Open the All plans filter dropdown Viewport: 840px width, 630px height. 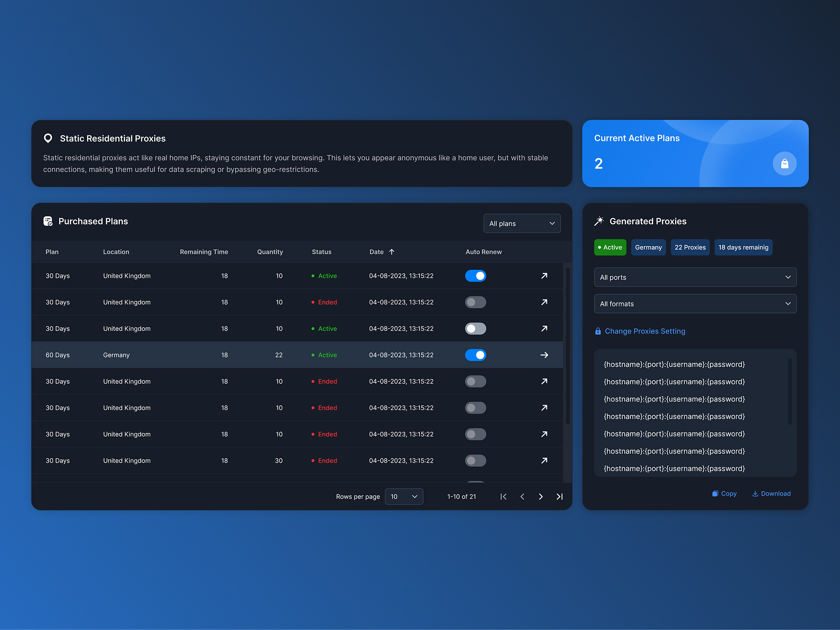coord(522,223)
